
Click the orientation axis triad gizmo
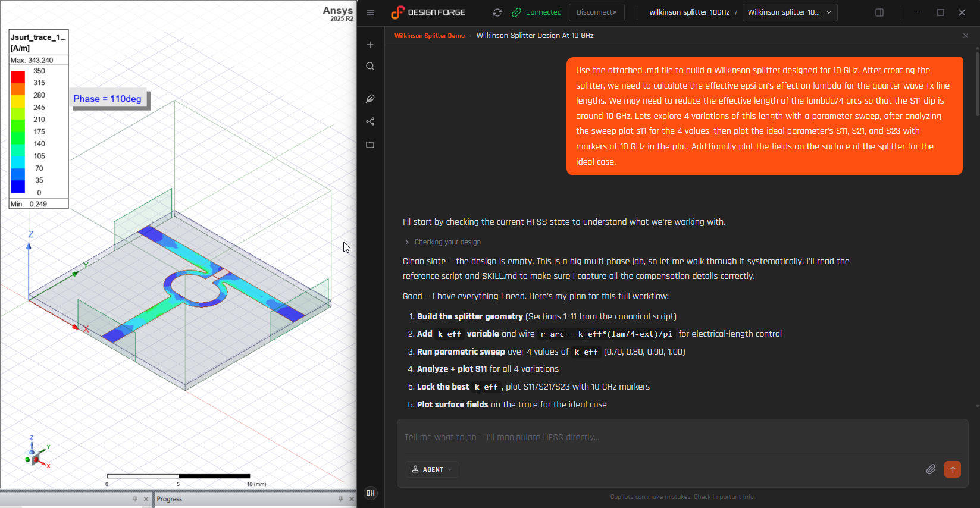pos(37,453)
